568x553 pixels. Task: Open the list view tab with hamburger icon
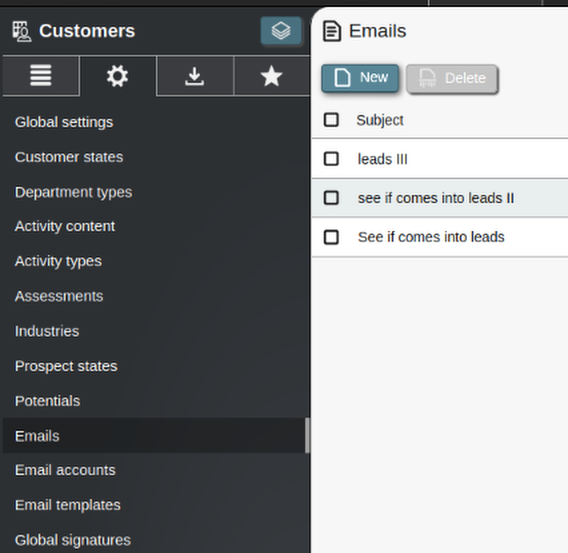[41, 76]
